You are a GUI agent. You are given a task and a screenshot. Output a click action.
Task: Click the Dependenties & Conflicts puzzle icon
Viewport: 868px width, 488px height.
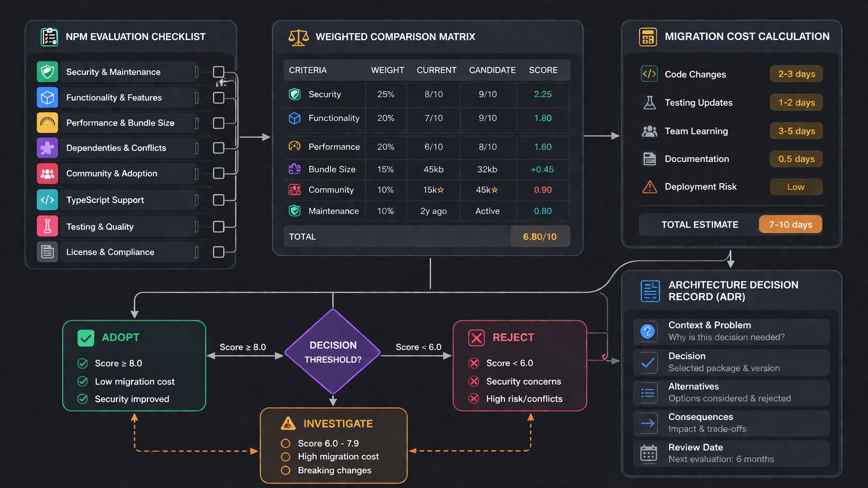click(x=47, y=148)
